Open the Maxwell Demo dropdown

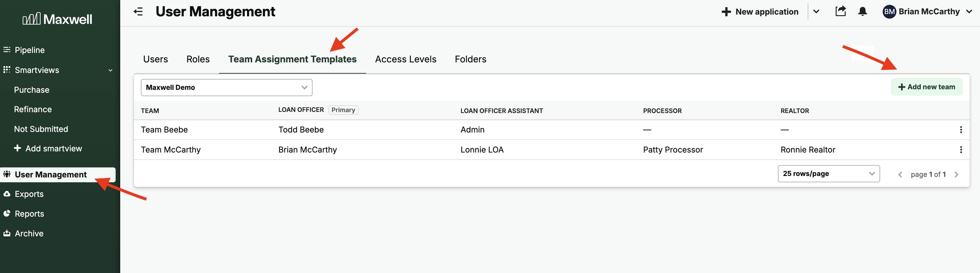226,88
